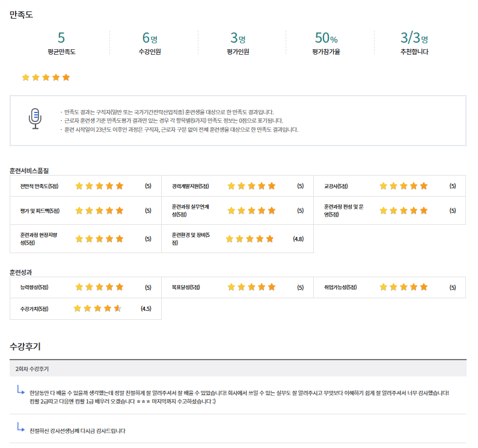
Task: Click the half-star rating for 수강가치
Action: pos(97,308)
